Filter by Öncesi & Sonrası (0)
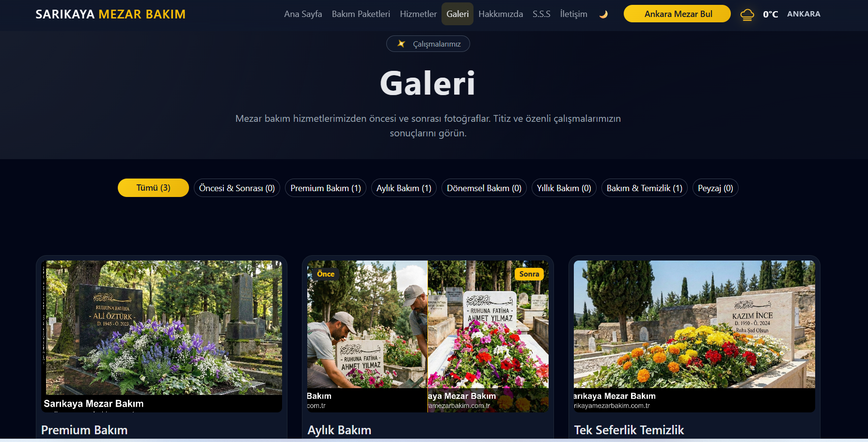 pos(237,188)
